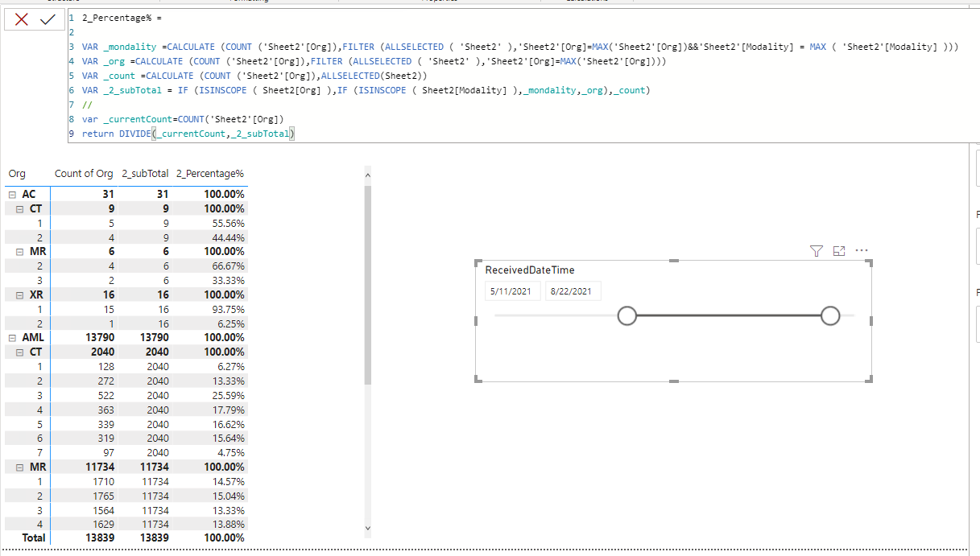Click the Total row label
The height and width of the screenshot is (556, 980).
pos(34,537)
